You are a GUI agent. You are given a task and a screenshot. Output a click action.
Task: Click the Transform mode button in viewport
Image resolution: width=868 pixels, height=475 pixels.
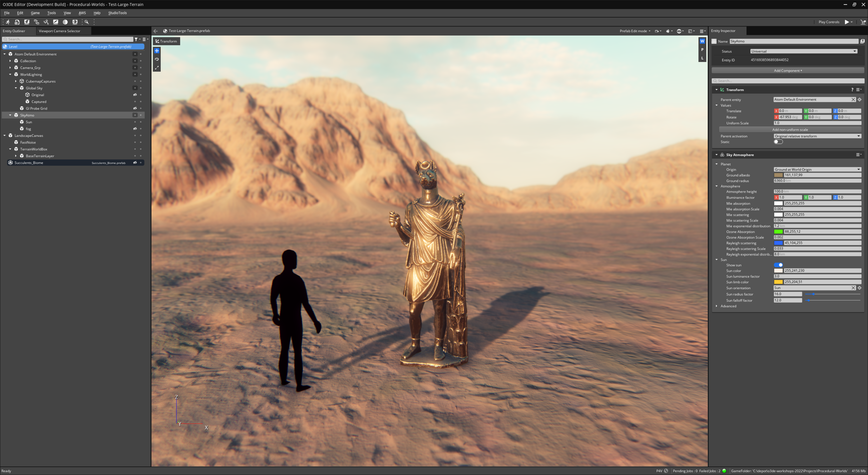[x=166, y=41]
